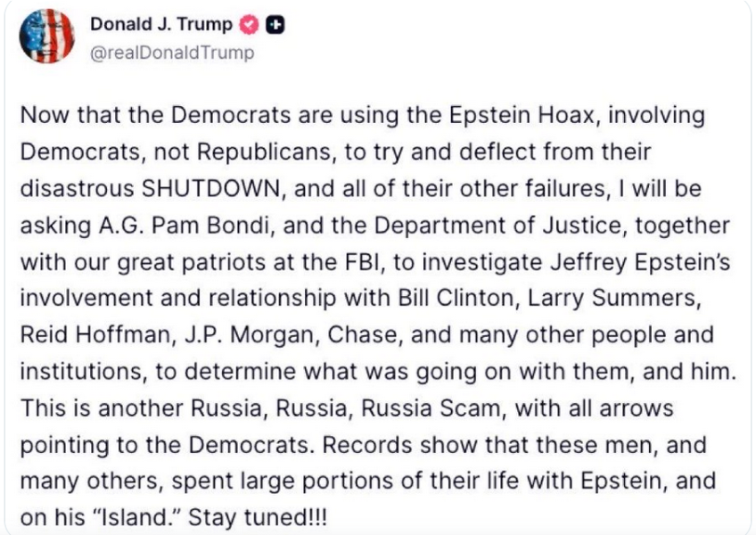Click the @realDonaldTrump handle

coord(172,53)
